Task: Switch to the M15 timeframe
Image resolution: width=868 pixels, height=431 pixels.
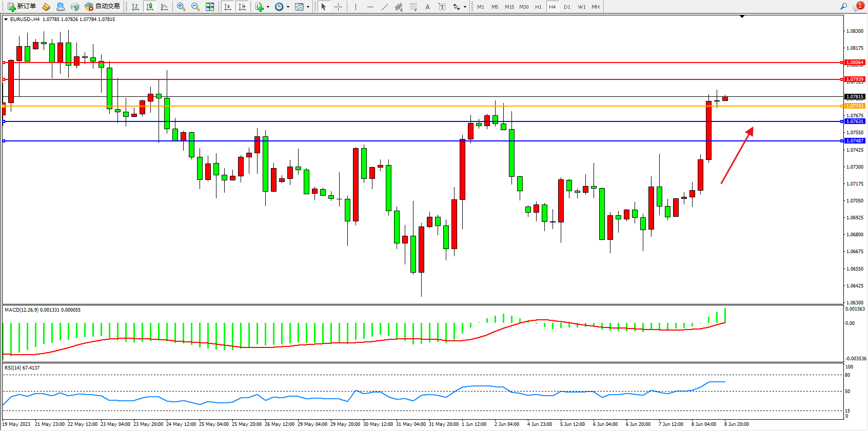Action: pyautogui.click(x=509, y=7)
